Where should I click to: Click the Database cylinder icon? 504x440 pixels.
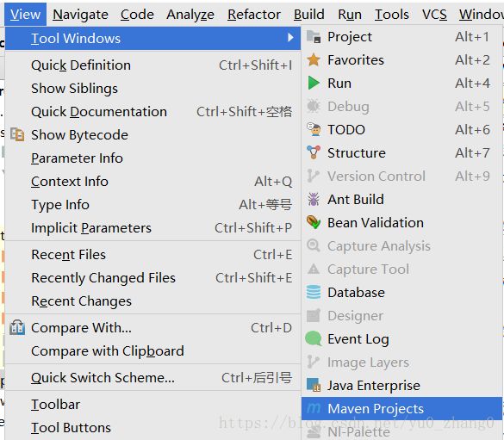314,293
